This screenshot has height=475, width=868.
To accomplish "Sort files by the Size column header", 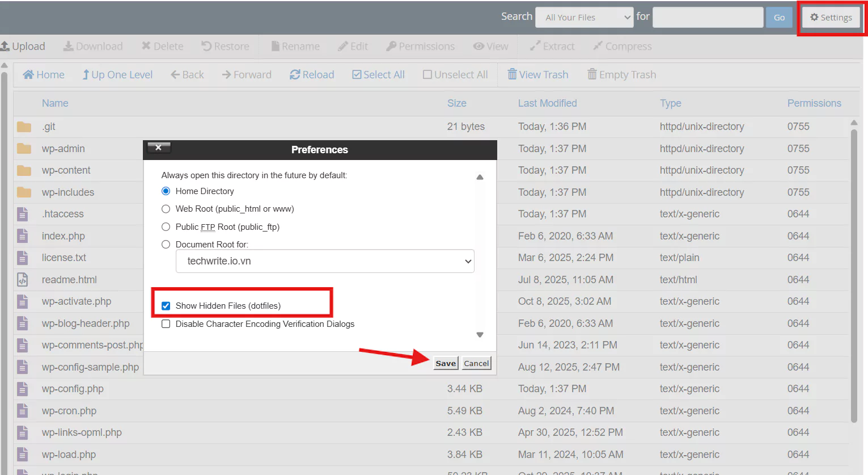I will (x=456, y=103).
